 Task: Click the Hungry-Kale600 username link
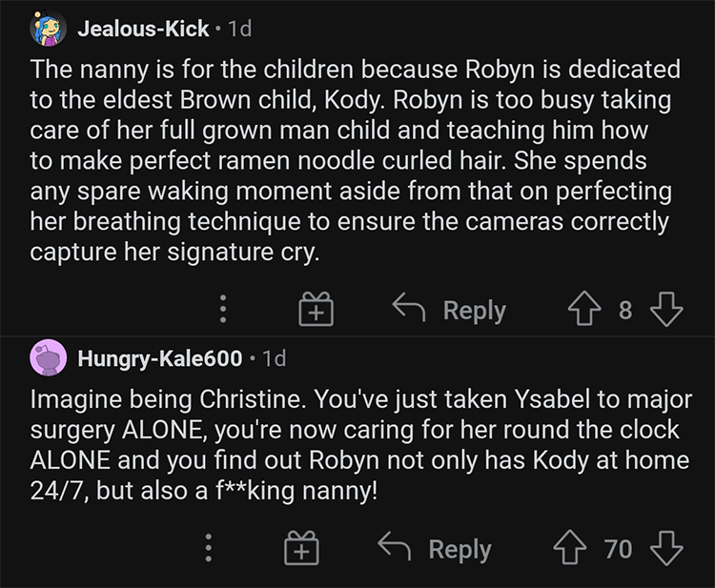point(159,358)
